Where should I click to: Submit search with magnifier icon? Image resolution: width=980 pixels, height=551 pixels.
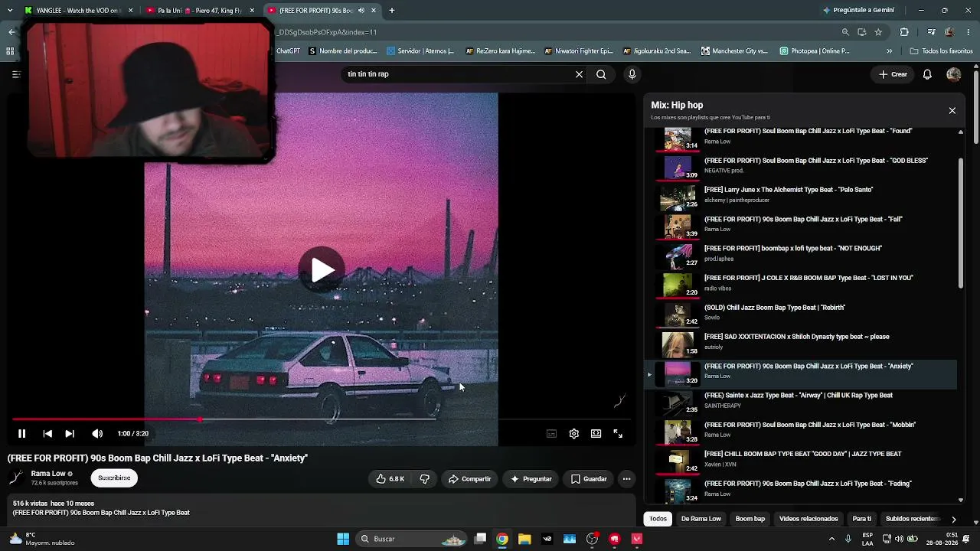(601, 74)
